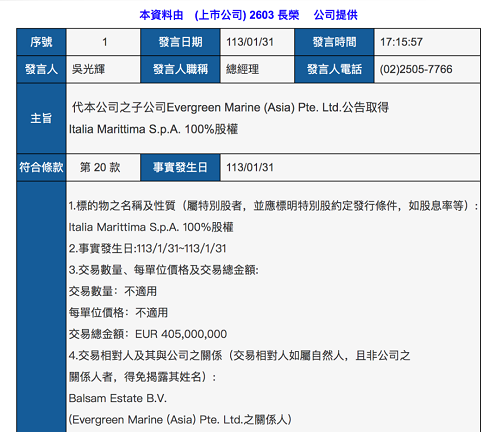Screen dimensions: 500x432
Task: Select the 發言日期 header cell
Action: pos(180,42)
